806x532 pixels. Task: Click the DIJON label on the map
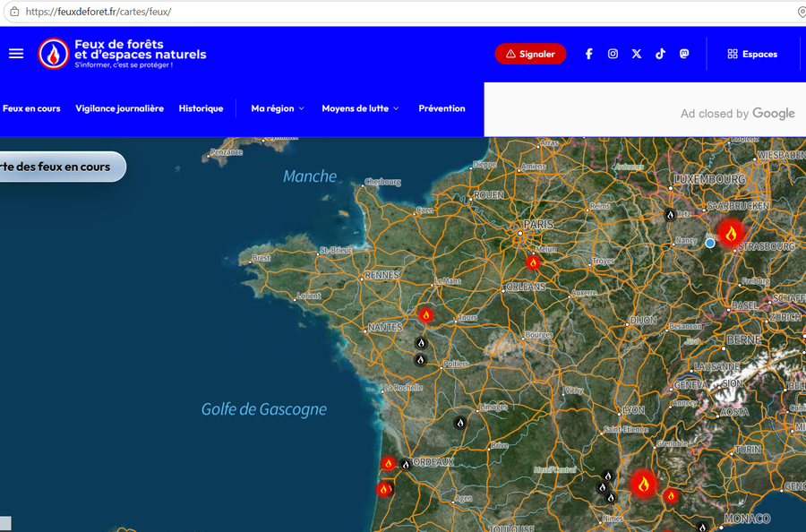[643, 321]
